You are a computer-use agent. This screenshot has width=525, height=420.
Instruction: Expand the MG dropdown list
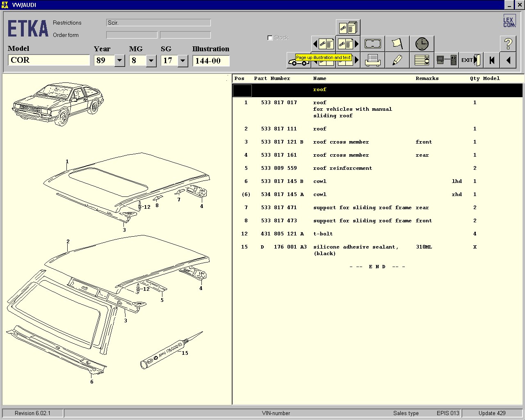click(151, 61)
